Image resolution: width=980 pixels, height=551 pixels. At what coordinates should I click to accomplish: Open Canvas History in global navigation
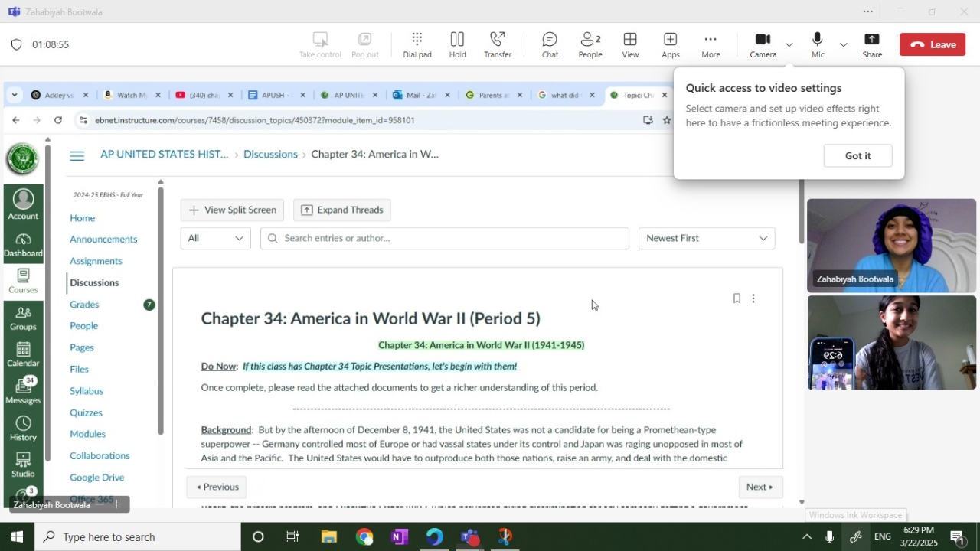click(x=23, y=429)
